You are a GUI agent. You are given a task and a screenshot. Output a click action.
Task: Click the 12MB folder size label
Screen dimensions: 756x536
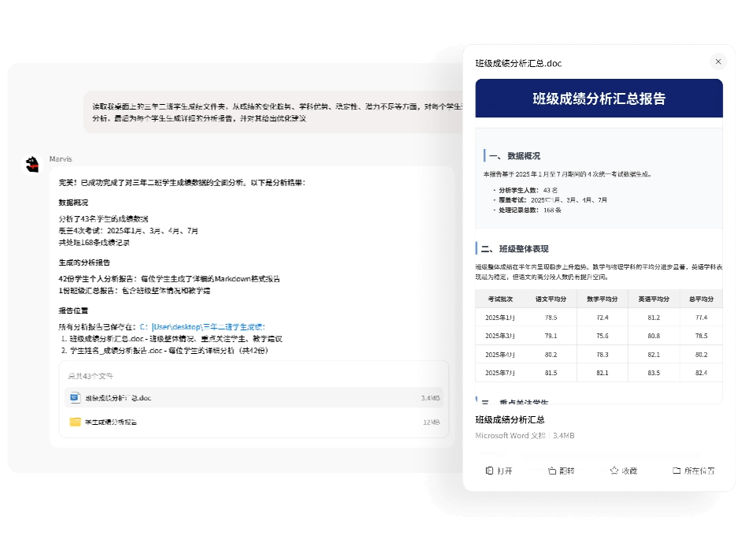point(431,422)
